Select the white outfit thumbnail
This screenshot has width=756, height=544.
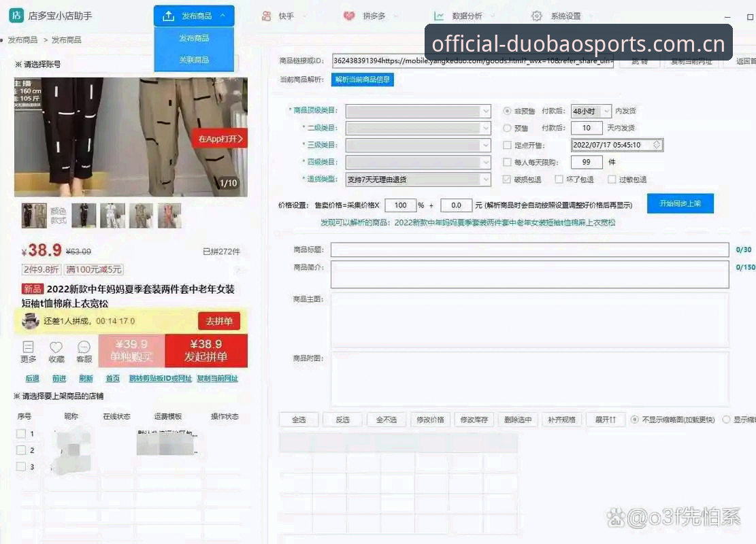[x=112, y=216]
